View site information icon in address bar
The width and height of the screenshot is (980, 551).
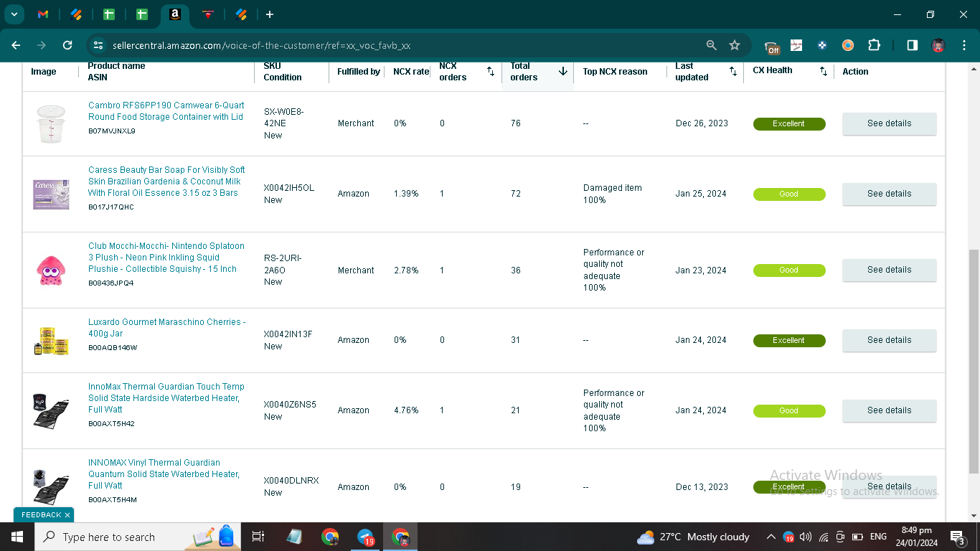[98, 45]
